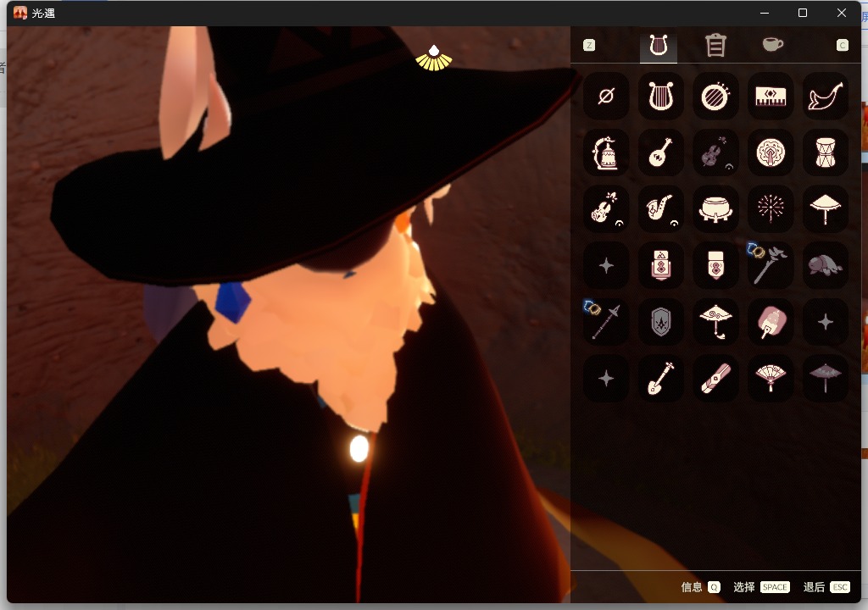Place the cauldron pot prop

715,209
